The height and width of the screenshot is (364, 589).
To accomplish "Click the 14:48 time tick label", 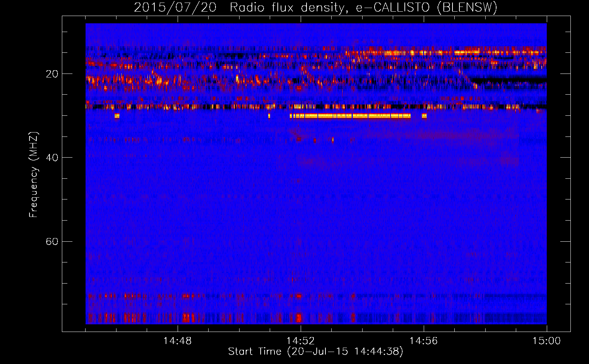I will pos(177,341).
